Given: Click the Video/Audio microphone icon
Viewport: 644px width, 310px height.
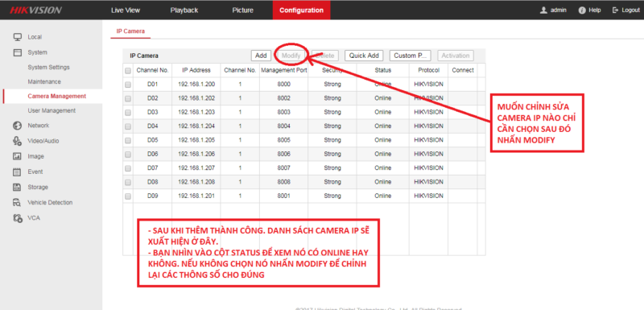Looking at the screenshot, I should pyautogui.click(x=17, y=141).
